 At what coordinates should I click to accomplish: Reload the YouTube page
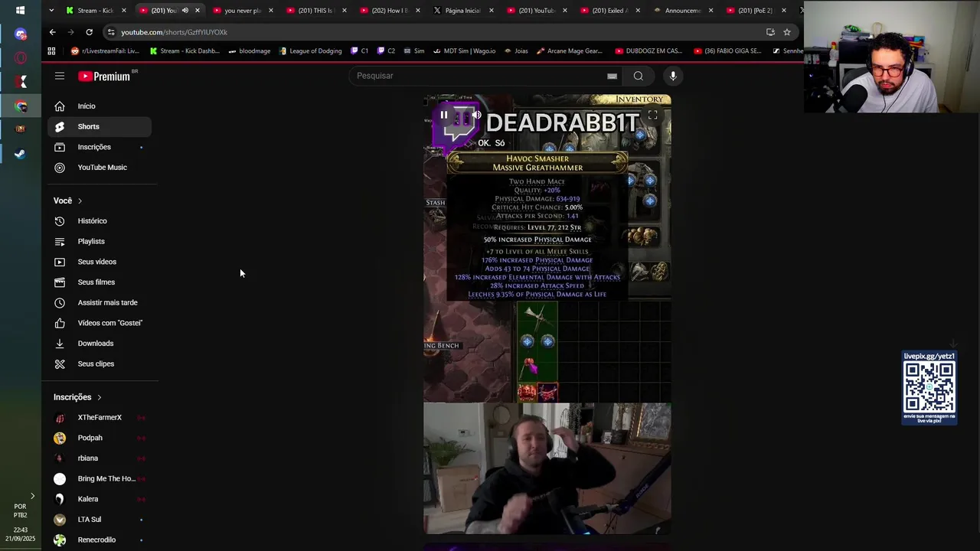click(x=89, y=32)
